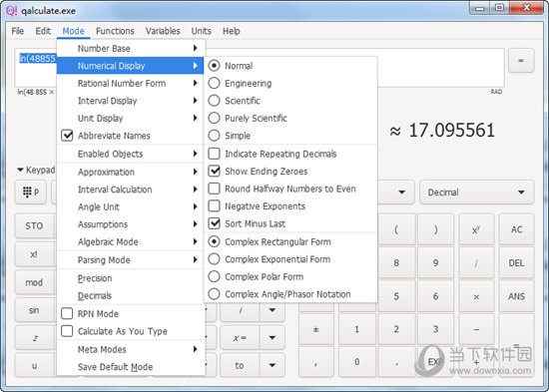
Task: Click the ANS button
Action: pyautogui.click(x=516, y=296)
